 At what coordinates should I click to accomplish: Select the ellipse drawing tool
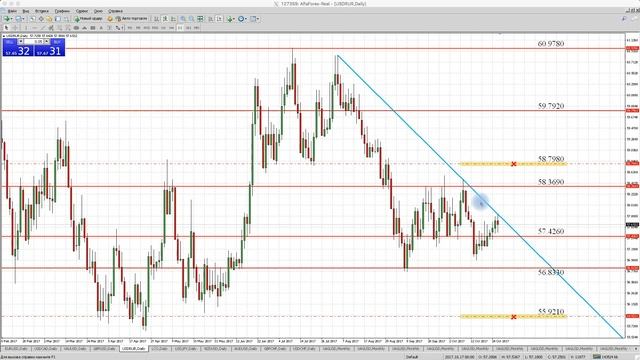[x=76, y=28]
